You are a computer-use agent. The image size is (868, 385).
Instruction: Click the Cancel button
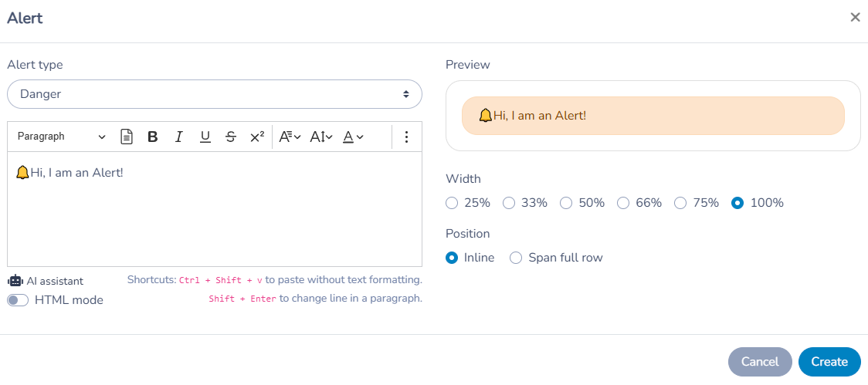[x=760, y=362]
